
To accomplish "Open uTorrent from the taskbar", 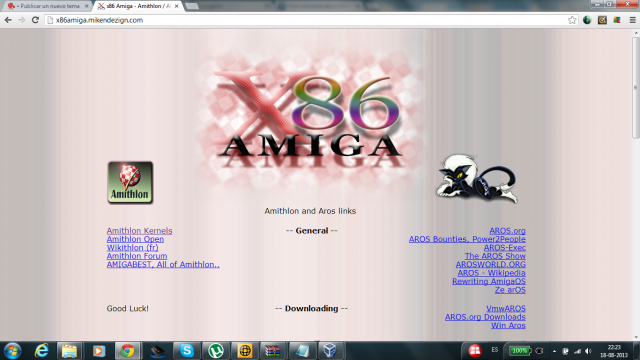I will 216,351.
